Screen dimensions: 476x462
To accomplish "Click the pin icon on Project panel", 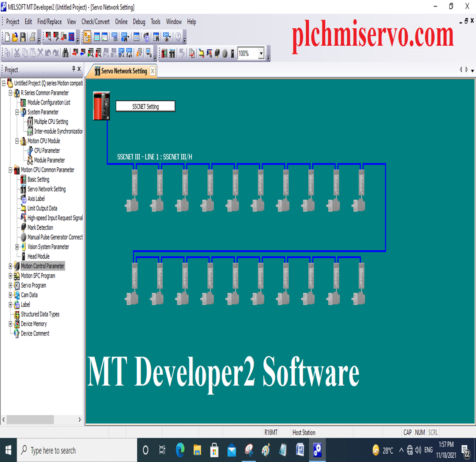I will point(73,69).
